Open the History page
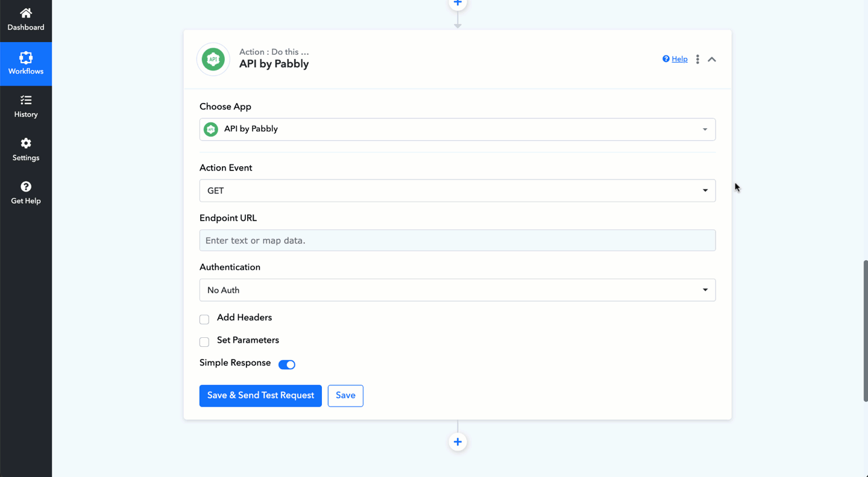The height and width of the screenshot is (477, 868). pos(26,107)
